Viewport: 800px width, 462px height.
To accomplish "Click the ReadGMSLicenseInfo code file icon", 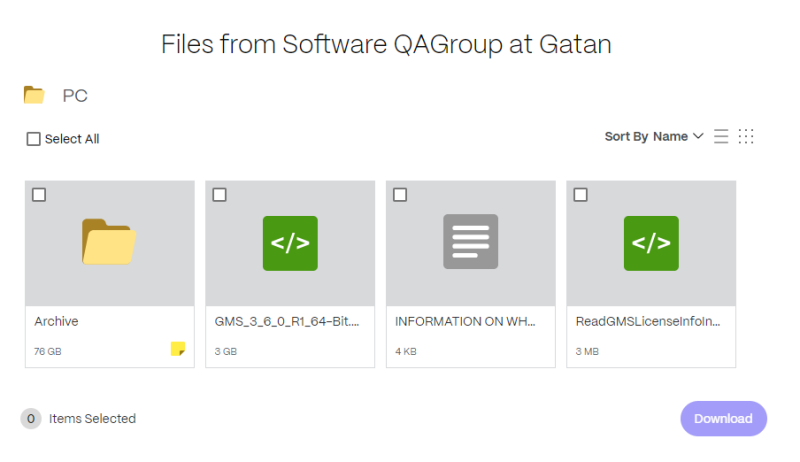I will coord(651,243).
